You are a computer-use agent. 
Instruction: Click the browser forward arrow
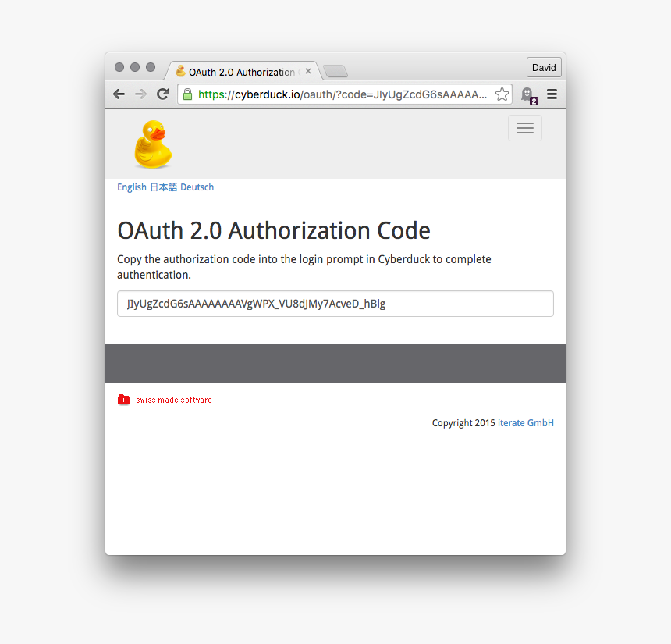point(140,94)
